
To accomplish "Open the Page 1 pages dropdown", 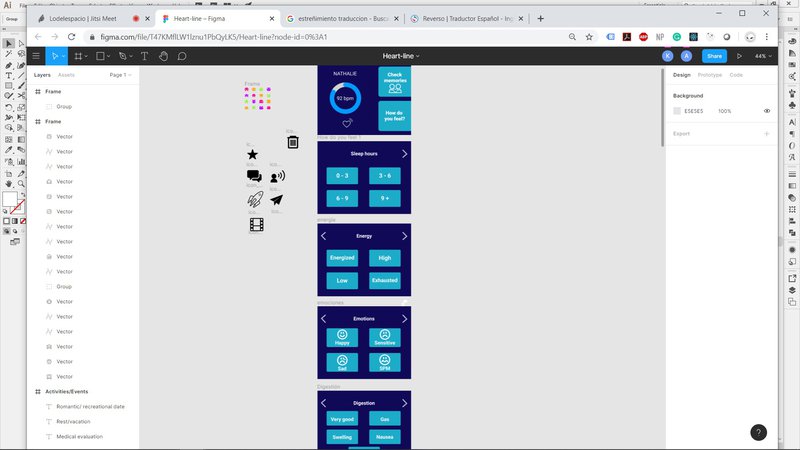I will click(119, 75).
